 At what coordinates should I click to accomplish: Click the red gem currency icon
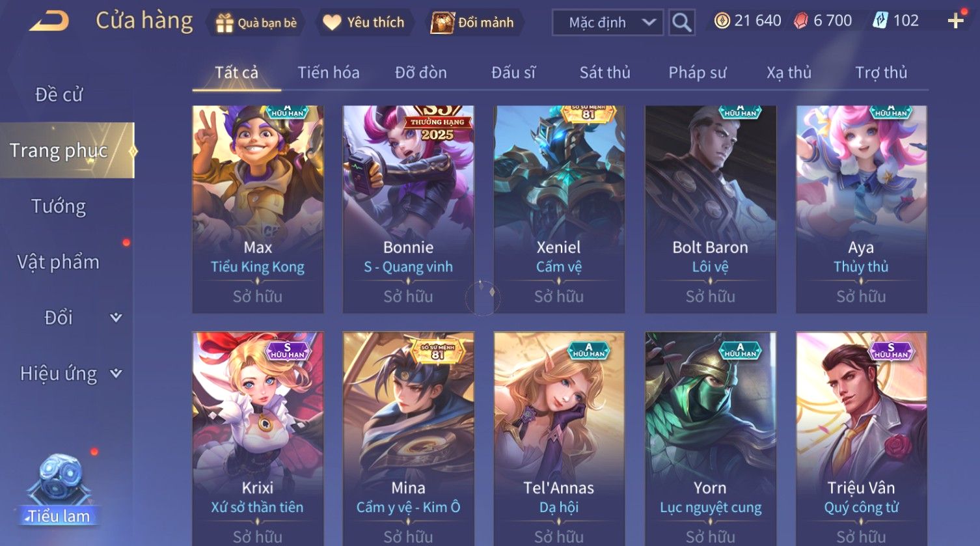800,21
